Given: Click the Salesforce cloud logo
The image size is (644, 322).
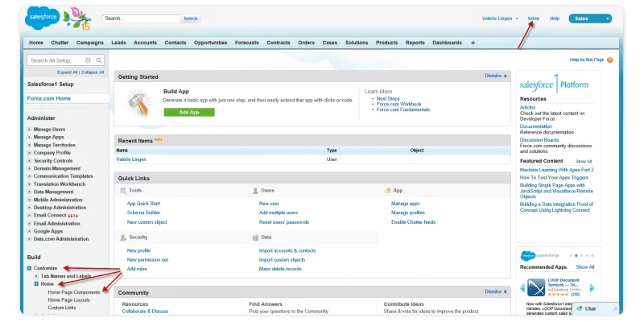Looking at the screenshot, I should (43, 19).
